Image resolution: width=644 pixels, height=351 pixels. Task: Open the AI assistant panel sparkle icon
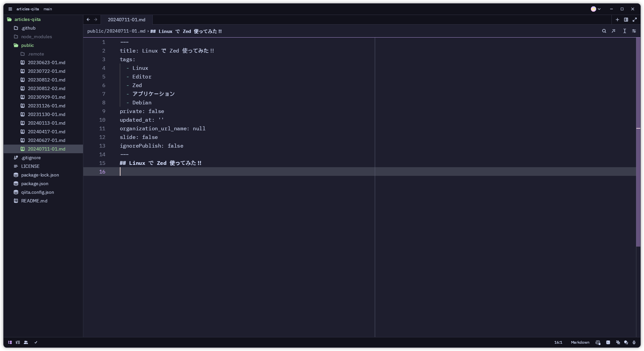coord(618,342)
